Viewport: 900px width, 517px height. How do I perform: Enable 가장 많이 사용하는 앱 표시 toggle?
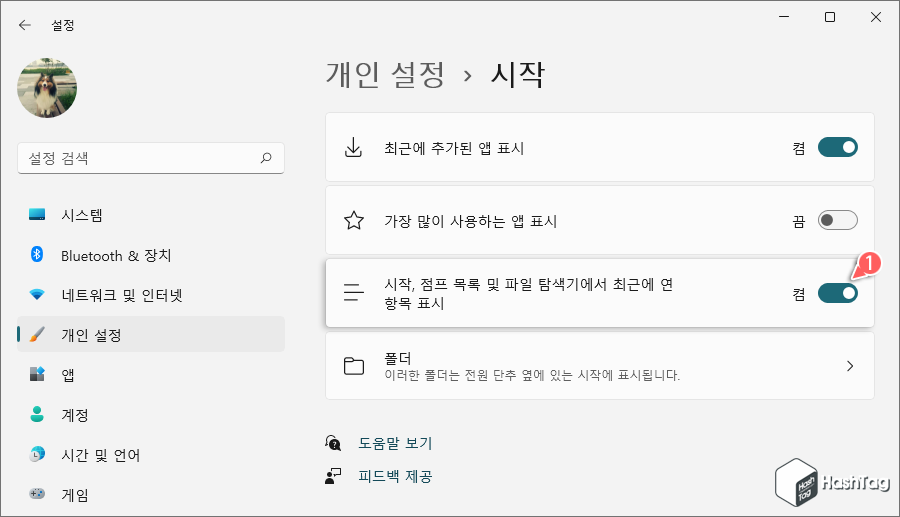(837, 220)
